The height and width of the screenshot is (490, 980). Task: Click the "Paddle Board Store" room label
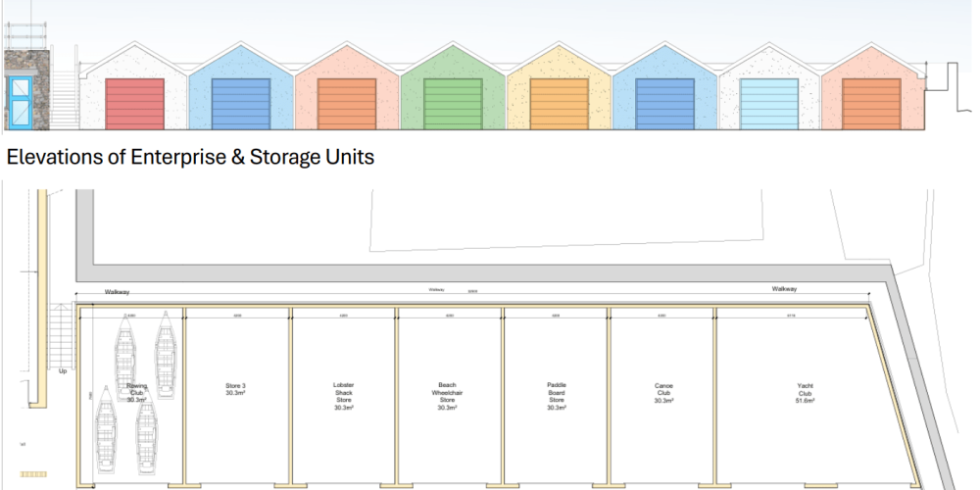point(557,396)
